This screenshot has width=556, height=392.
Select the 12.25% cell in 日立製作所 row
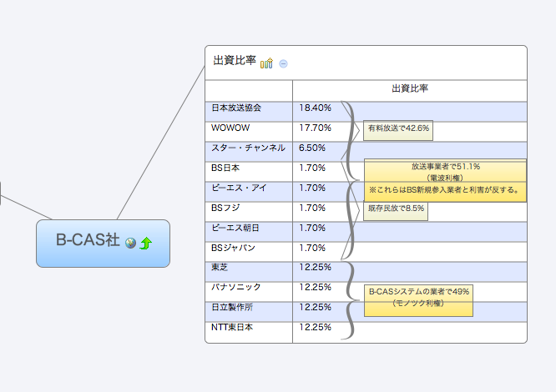click(315, 307)
